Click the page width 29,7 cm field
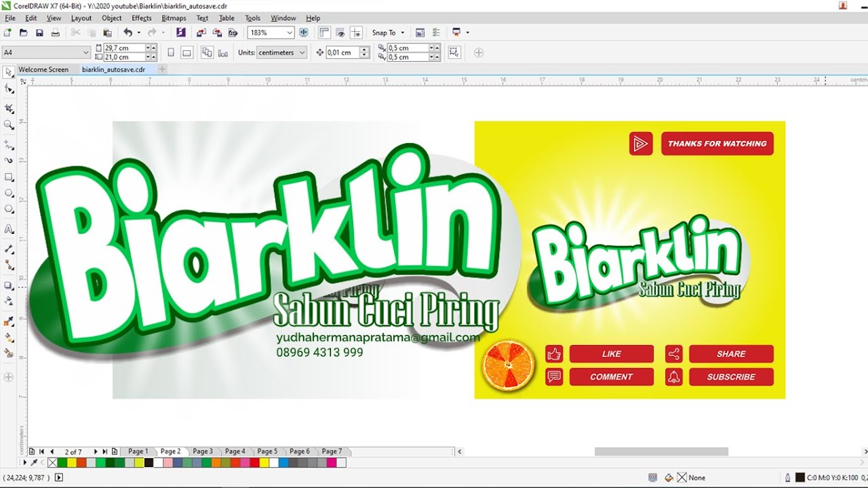 coord(124,48)
